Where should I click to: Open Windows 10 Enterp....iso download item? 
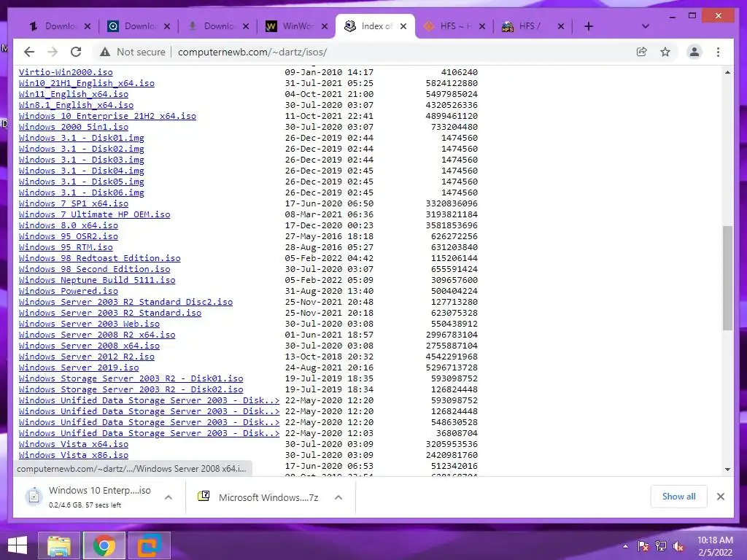[x=88, y=497]
